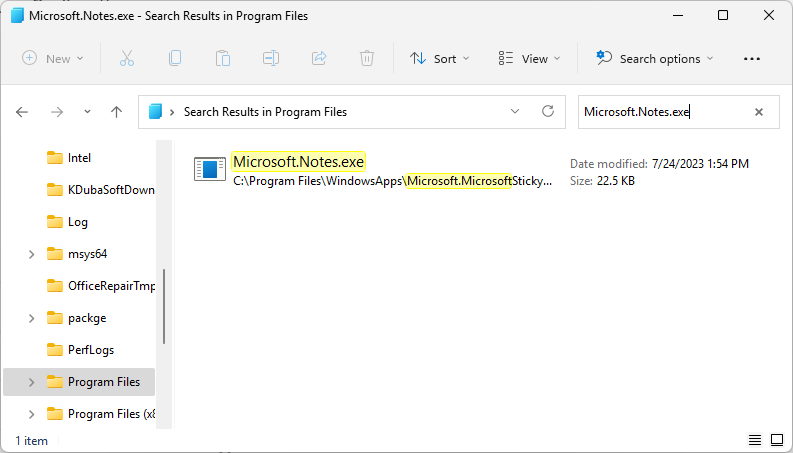
Task: Click the window title bar app icon
Action: 17,16
